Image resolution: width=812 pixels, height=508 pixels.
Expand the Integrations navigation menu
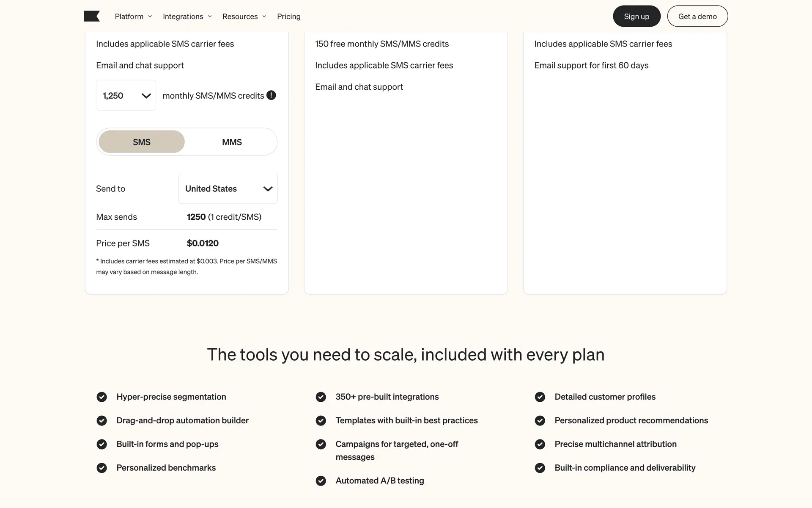point(187,17)
